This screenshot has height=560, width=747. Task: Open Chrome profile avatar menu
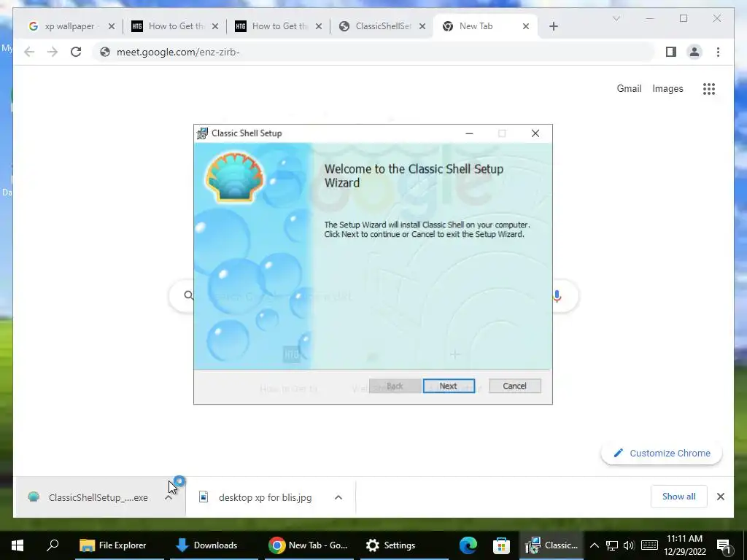pos(694,52)
